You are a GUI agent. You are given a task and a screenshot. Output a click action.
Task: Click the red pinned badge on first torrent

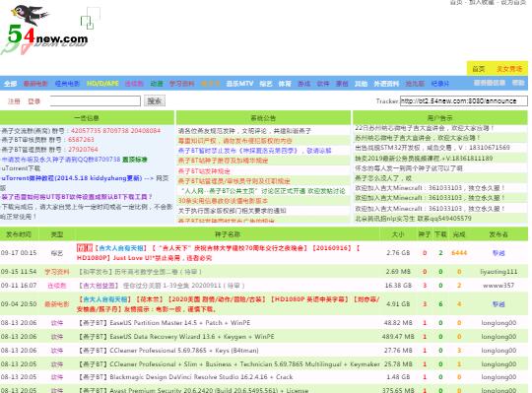[84, 248]
